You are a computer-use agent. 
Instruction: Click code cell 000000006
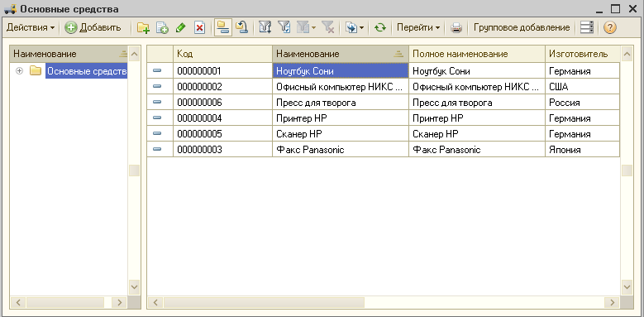pyautogui.click(x=222, y=103)
